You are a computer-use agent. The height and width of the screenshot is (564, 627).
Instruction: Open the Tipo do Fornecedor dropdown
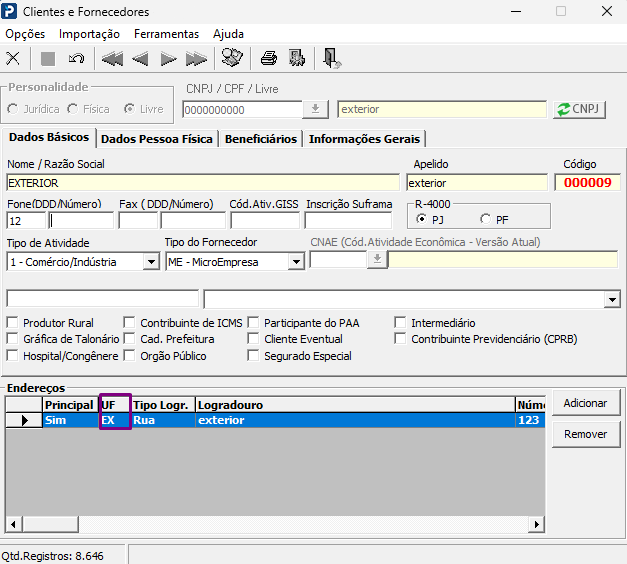tap(296, 262)
